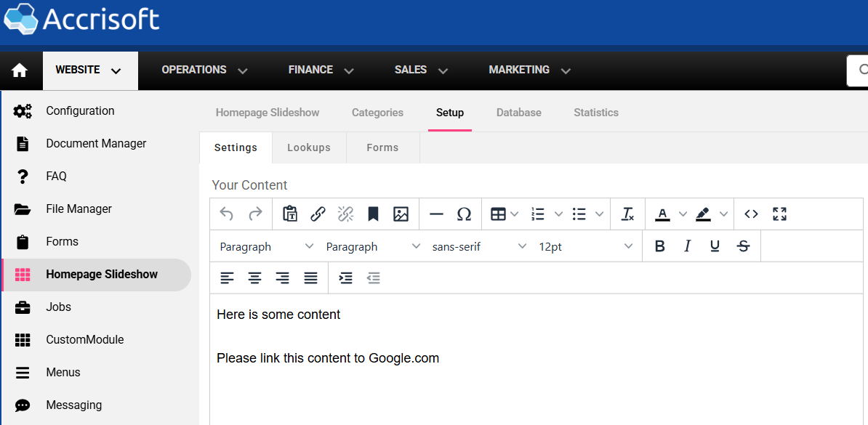This screenshot has width=868, height=425.
Task: Open the 12pt font size dropdown
Action: [x=585, y=246]
